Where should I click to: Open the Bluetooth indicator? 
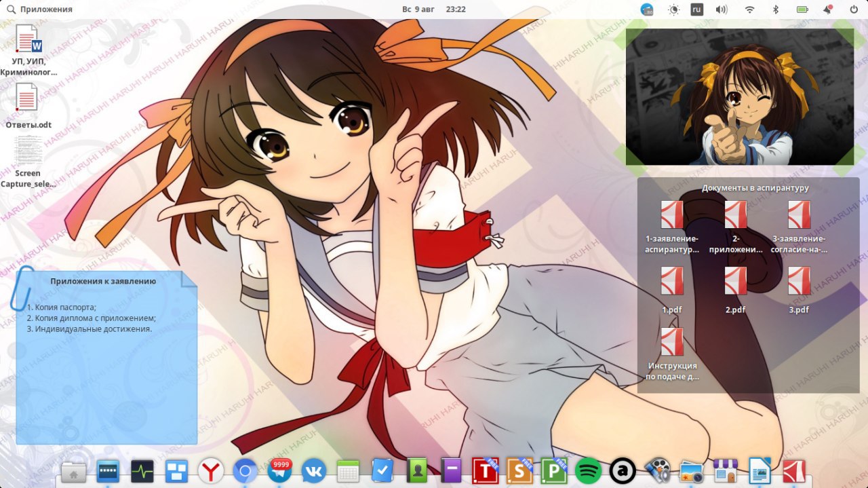click(x=776, y=10)
